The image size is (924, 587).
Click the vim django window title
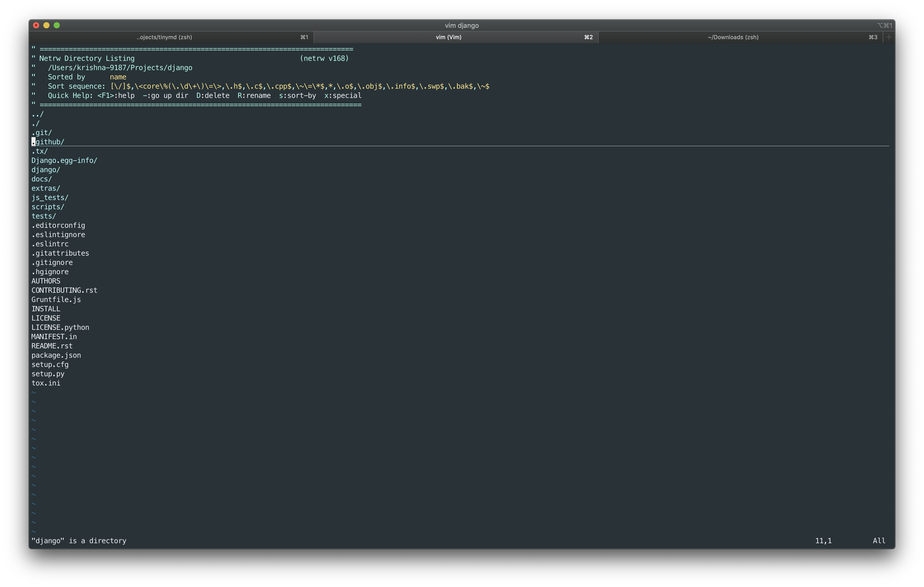[462, 25]
